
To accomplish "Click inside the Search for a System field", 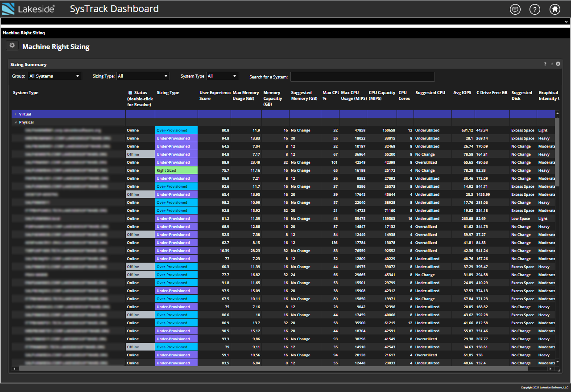I will [x=362, y=76].
